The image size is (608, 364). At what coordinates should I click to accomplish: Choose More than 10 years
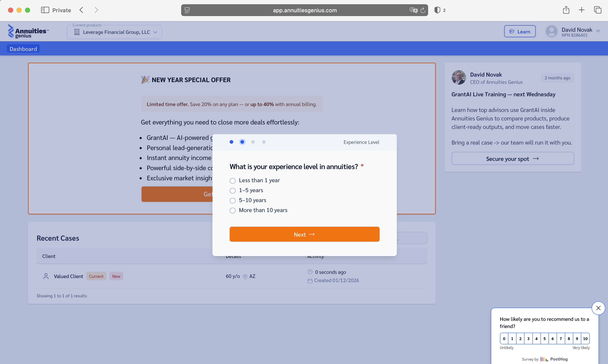(x=232, y=210)
